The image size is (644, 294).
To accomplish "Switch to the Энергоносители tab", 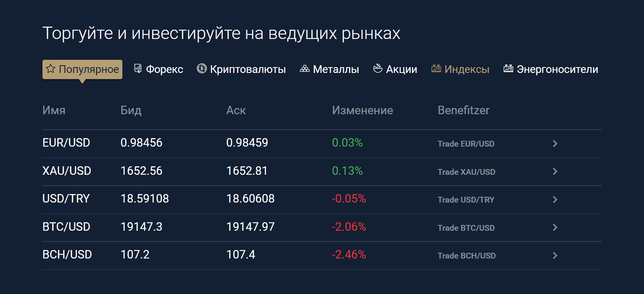I will tap(551, 69).
